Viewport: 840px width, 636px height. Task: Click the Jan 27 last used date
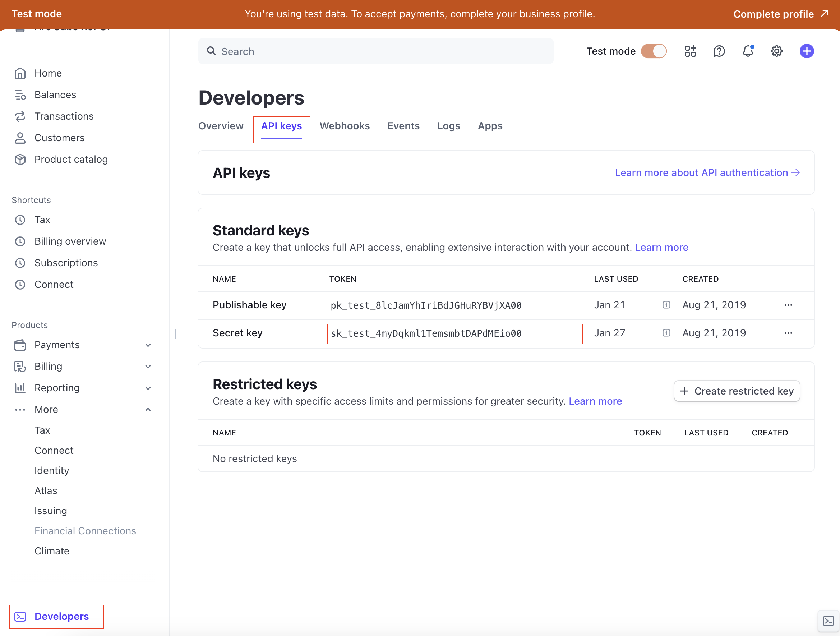[x=609, y=333]
